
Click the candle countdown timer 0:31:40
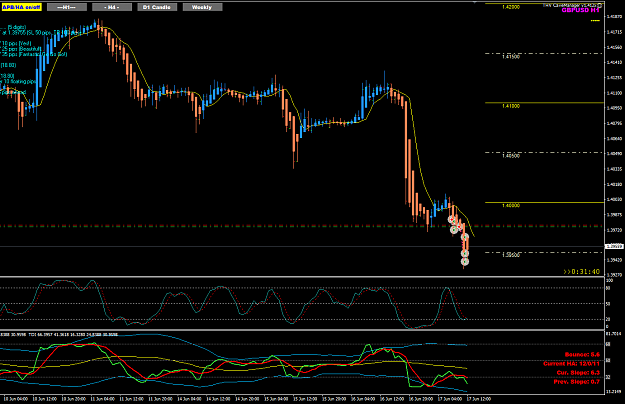582,272
